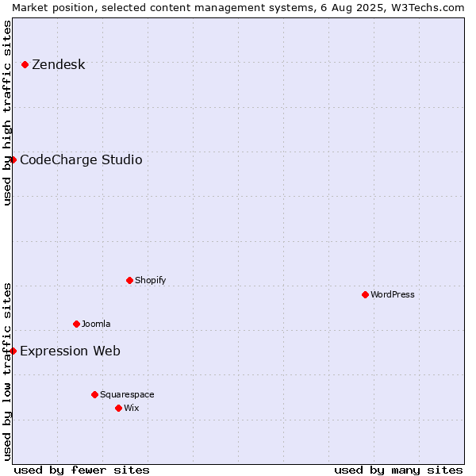Select the Squarespace label text
Viewport: 476px width, 476px height.
(x=127, y=394)
